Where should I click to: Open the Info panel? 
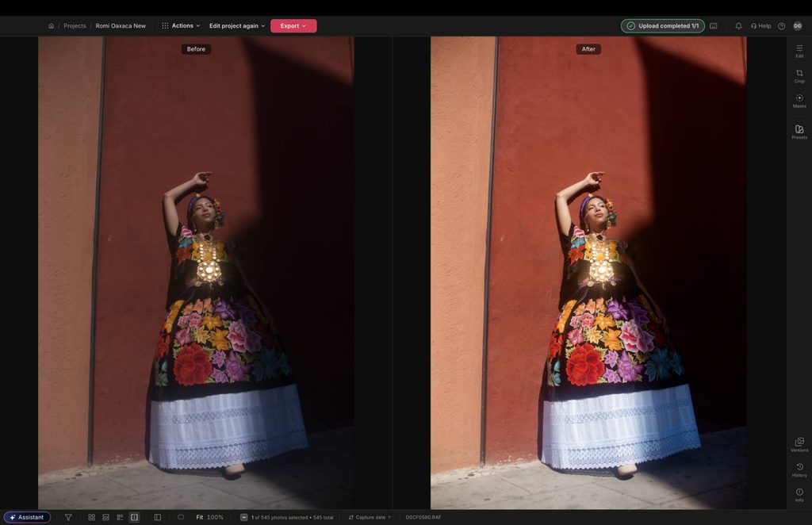click(799, 495)
